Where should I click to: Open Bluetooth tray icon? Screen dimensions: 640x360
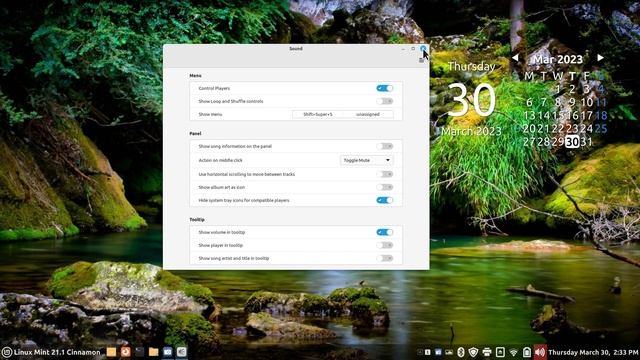click(461, 352)
